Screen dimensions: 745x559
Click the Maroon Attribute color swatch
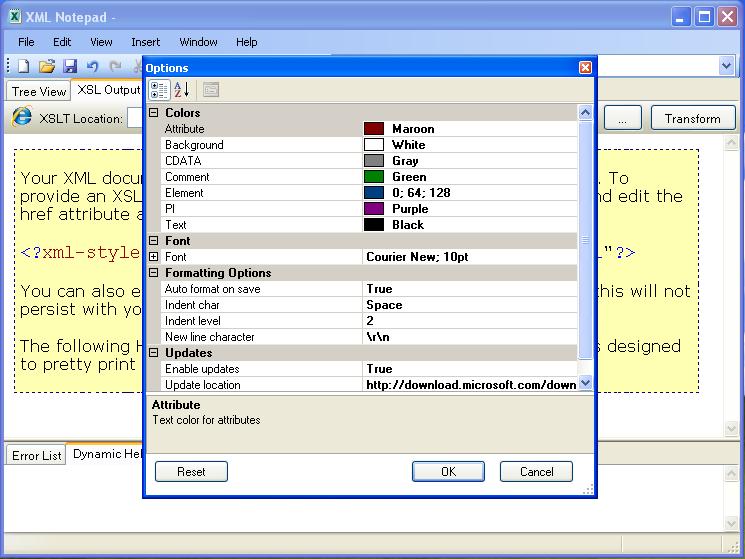[x=373, y=129]
